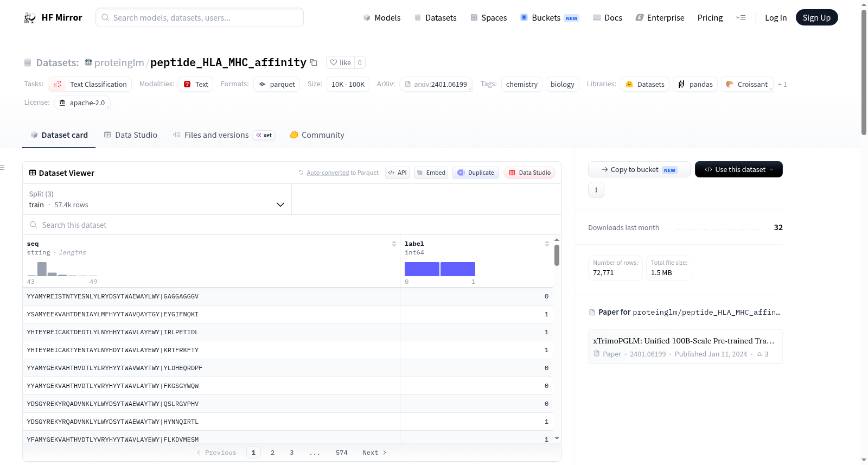Select the parquet format tag
This screenshot has height=465, width=868.
tap(277, 85)
